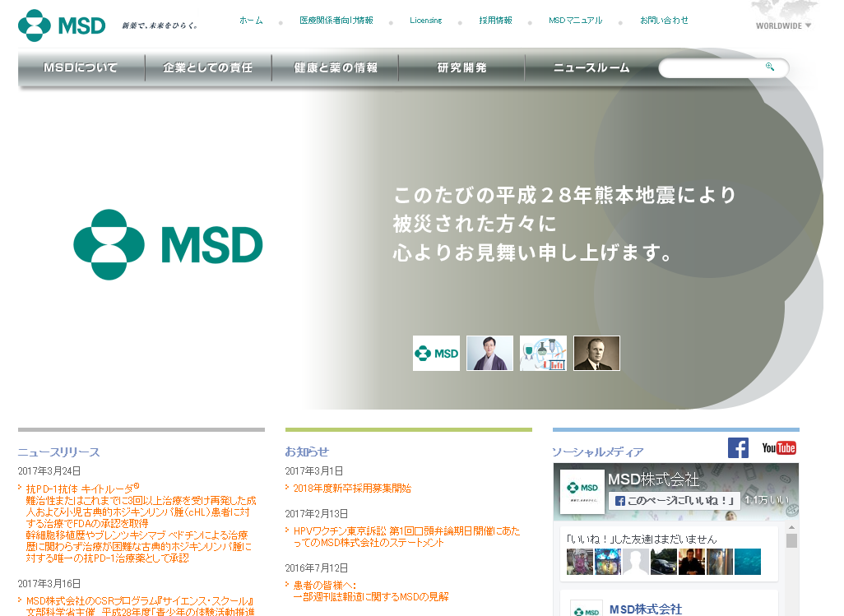Click the default silhouette friend avatar

click(636, 562)
